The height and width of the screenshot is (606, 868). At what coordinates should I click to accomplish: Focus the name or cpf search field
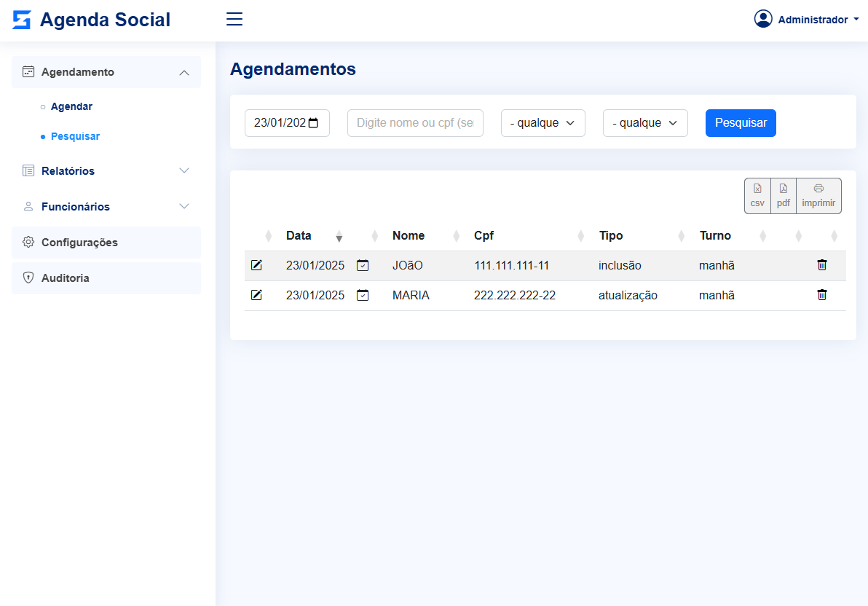(415, 123)
